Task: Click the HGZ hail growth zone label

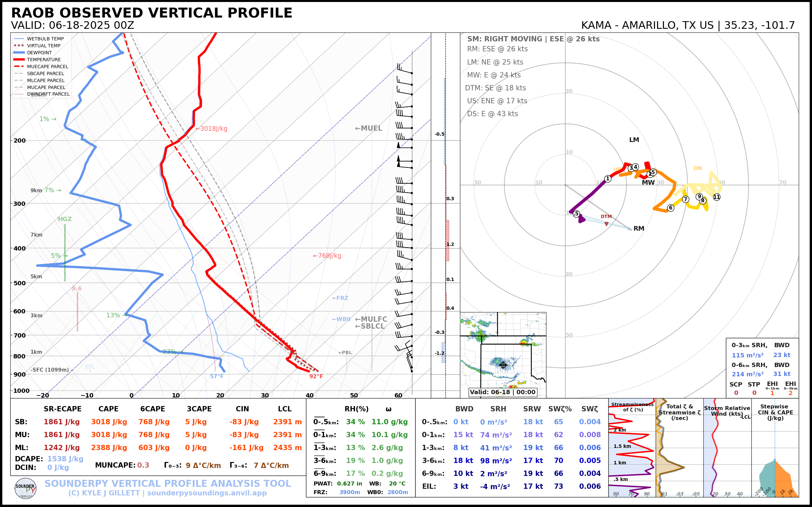Action: point(65,219)
